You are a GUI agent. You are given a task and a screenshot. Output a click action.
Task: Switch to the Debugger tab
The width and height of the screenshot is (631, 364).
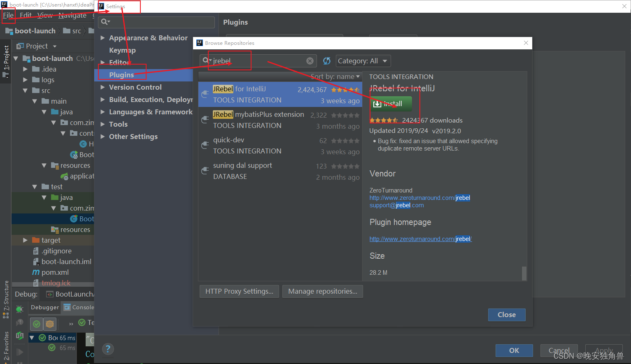click(x=45, y=307)
